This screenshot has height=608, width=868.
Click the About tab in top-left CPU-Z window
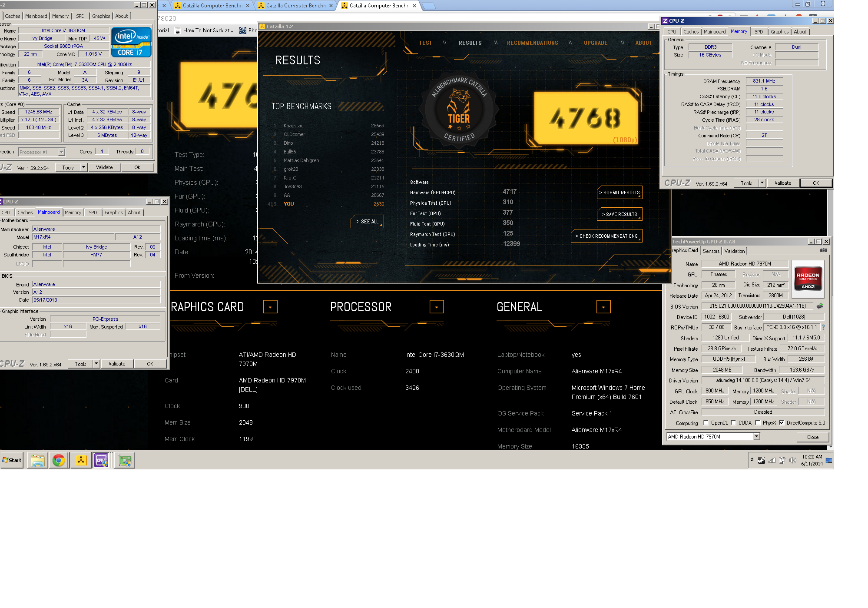[x=122, y=16]
